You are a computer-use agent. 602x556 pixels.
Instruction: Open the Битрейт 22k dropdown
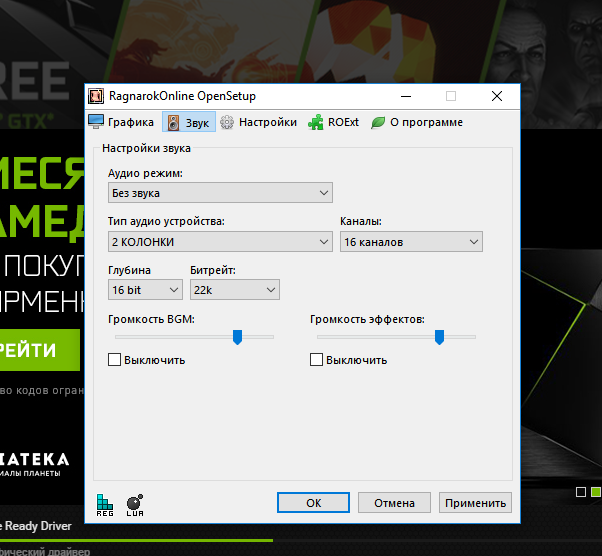coord(235,290)
